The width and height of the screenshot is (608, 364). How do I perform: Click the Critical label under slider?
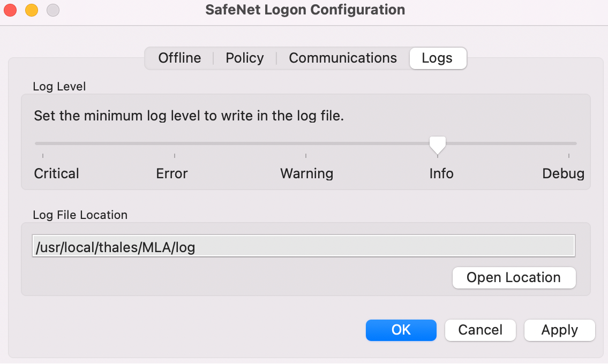click(x=57, y=174)
